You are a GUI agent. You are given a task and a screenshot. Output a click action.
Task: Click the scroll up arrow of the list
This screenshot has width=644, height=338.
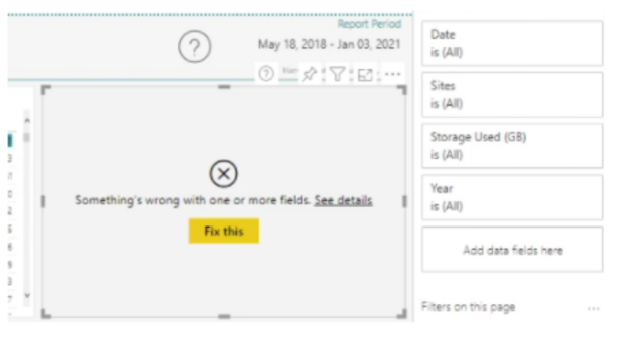[27, 121]
